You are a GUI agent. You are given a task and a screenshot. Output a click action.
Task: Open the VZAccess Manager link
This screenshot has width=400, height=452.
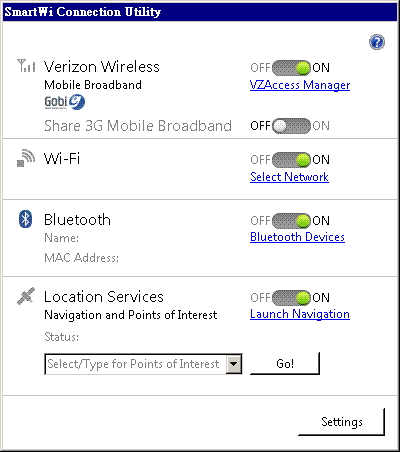[x=300, y=85]
